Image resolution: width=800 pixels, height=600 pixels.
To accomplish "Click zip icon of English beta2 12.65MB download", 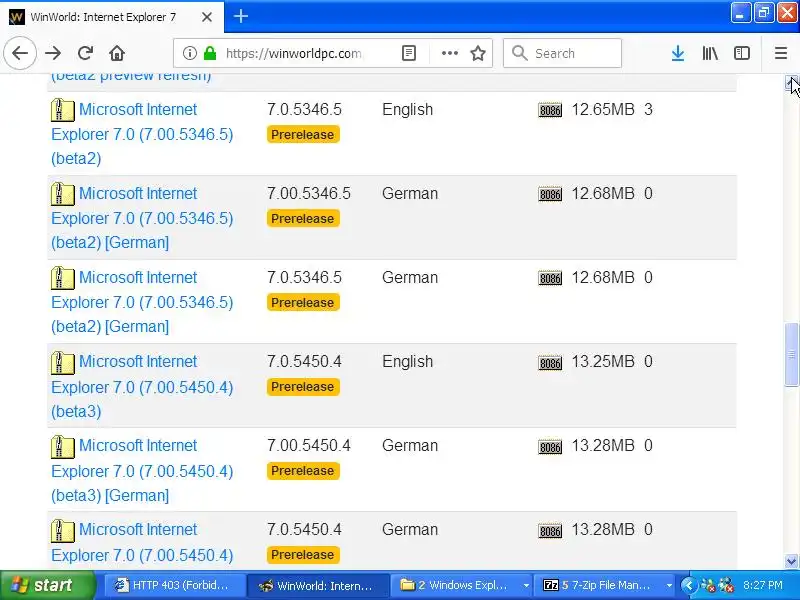I will tap(63, 110).
